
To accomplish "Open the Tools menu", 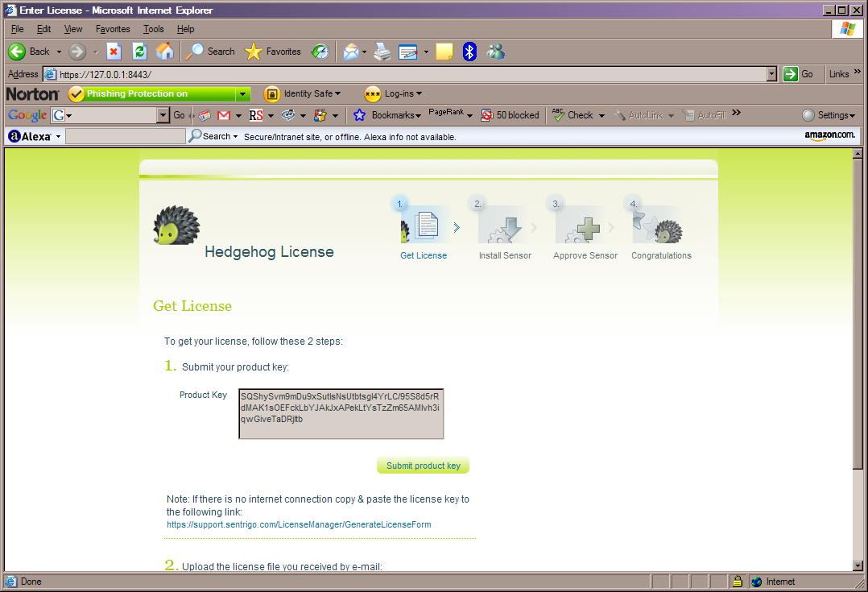I will 153,29.
